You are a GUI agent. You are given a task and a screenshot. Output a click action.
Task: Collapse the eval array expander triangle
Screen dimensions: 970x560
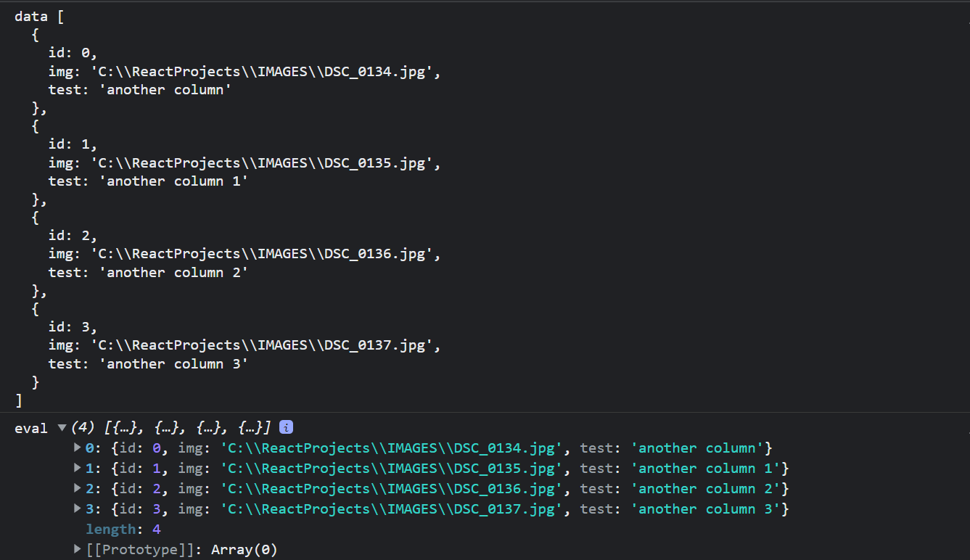62,428
